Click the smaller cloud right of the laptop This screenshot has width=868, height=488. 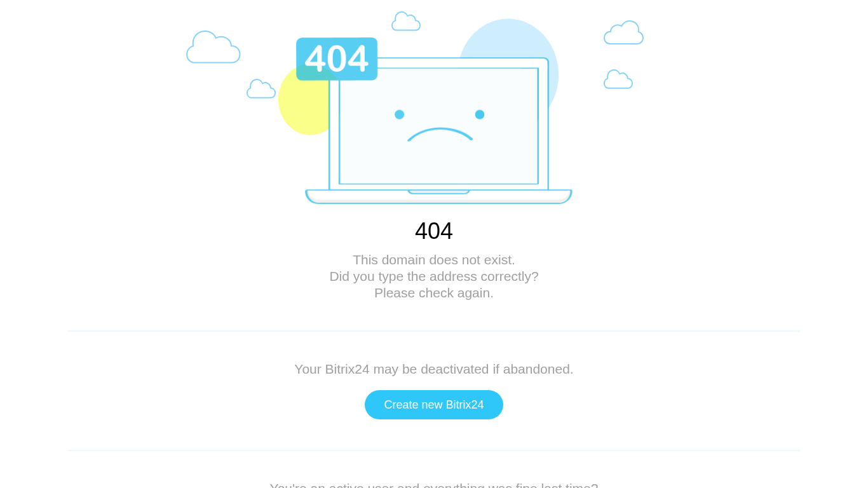tap(618, 79)
